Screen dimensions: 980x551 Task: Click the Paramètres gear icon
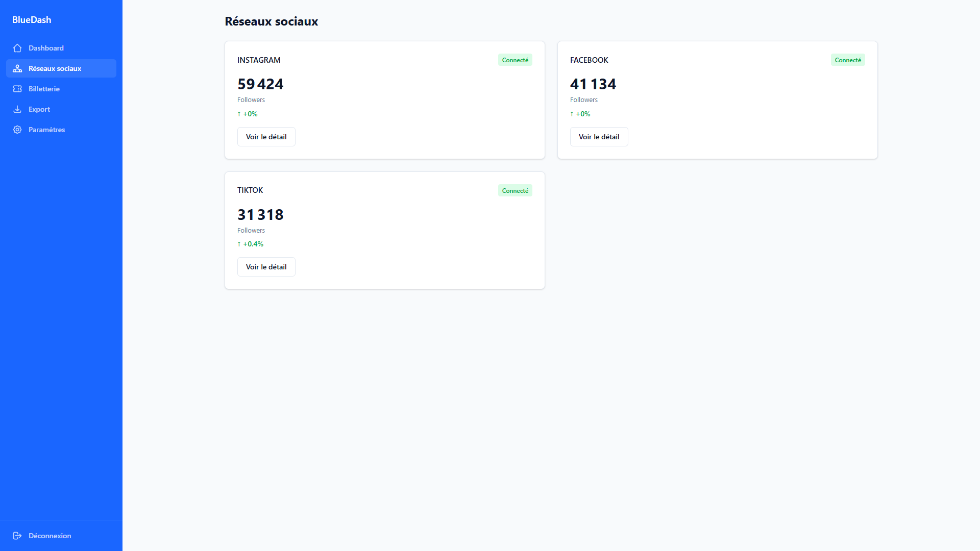(17, 130)
